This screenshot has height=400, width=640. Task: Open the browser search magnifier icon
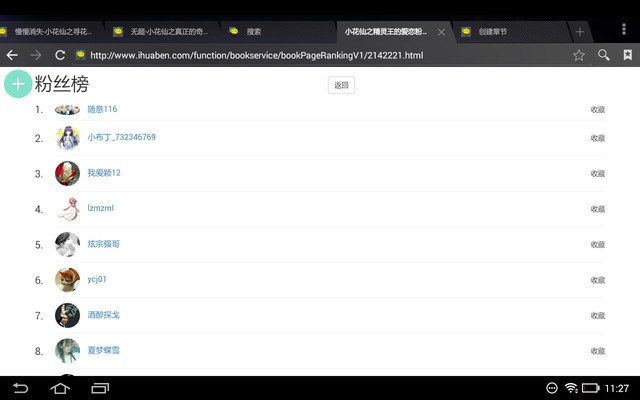[603, 55]
